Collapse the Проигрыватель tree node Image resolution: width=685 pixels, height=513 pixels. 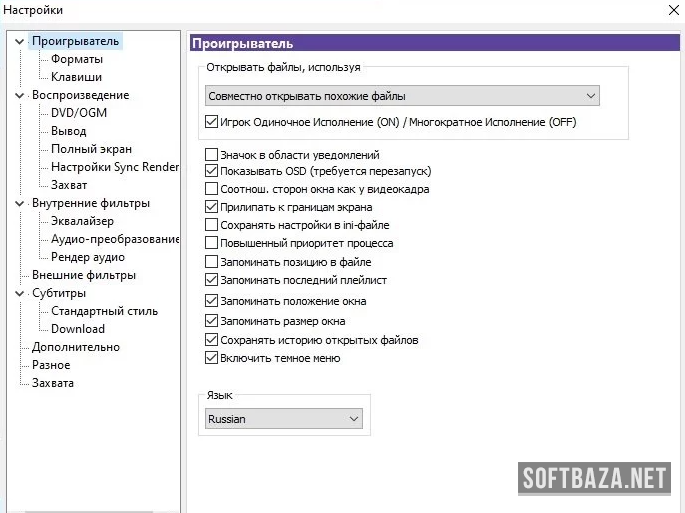(19, 41)
